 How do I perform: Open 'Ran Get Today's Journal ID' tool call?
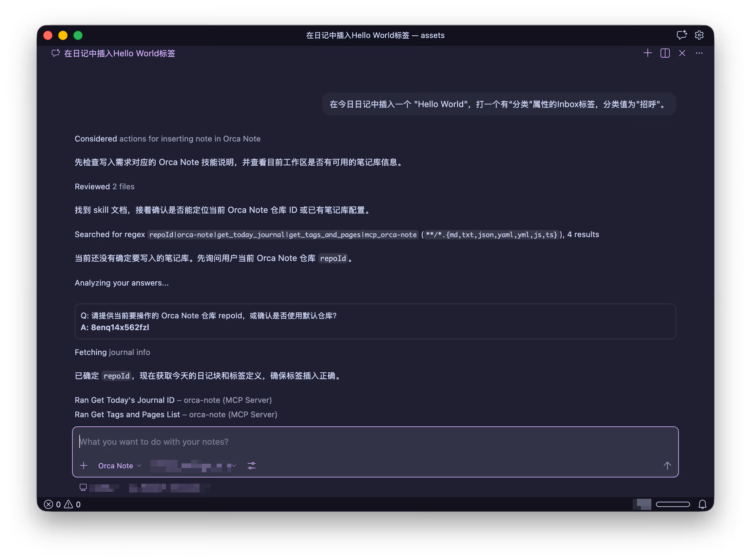pyautogui.click(x=173, y=400)
